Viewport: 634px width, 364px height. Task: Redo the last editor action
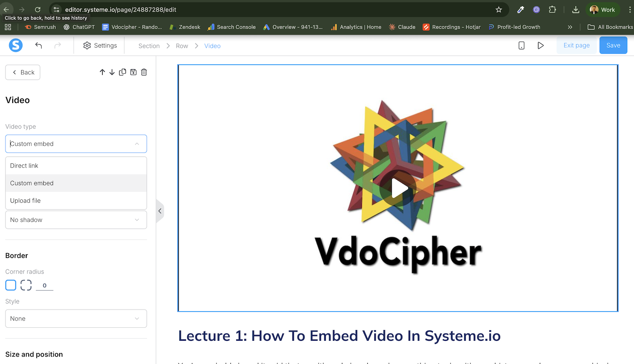click(x=57, y=45)
